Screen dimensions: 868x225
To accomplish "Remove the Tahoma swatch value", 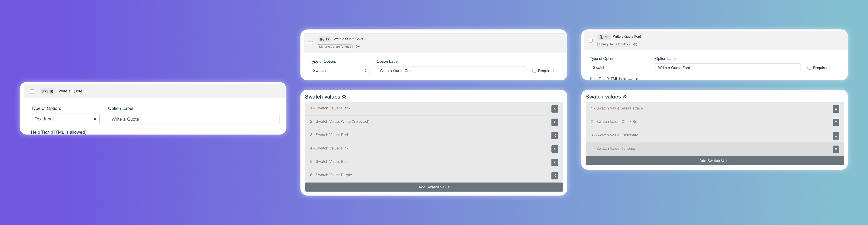I will tap(836, 149).
